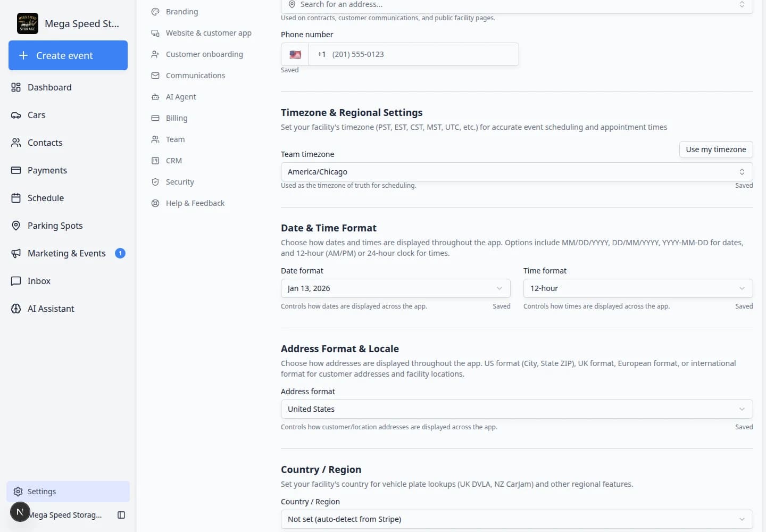Click the Inbox message icon
766x532 pixels.
click(16, 281)
